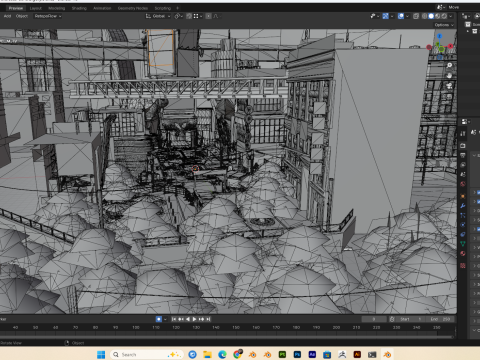Viewport: 480px width, 360px height.
Task: Jump to the last frame in timeline
Action: tap(208, 319)
